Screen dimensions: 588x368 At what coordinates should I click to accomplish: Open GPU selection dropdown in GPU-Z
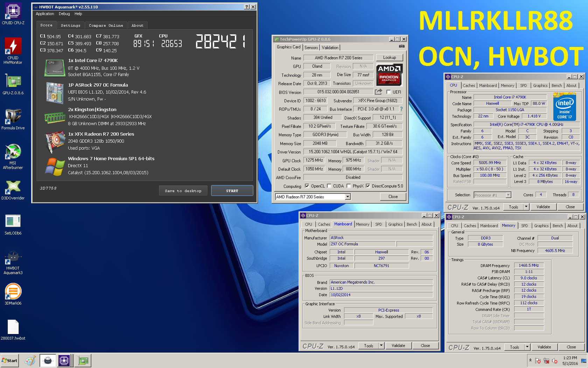[x=348, y=197]
